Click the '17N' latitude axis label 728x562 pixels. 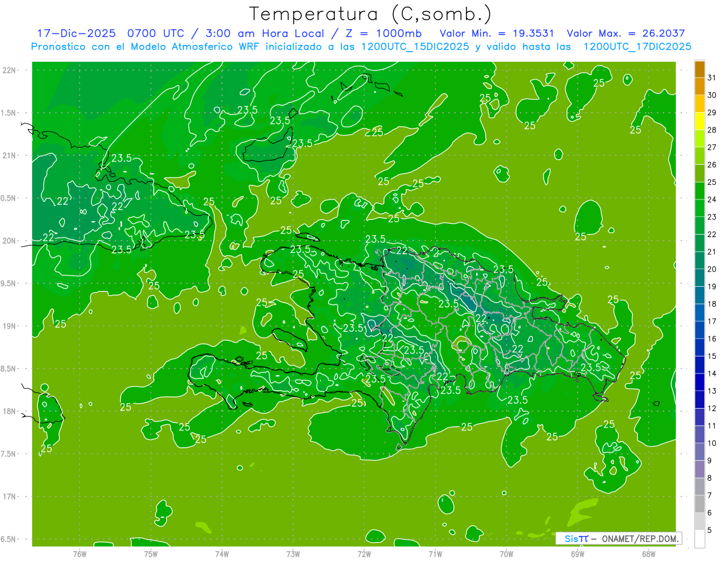point(10,497)
